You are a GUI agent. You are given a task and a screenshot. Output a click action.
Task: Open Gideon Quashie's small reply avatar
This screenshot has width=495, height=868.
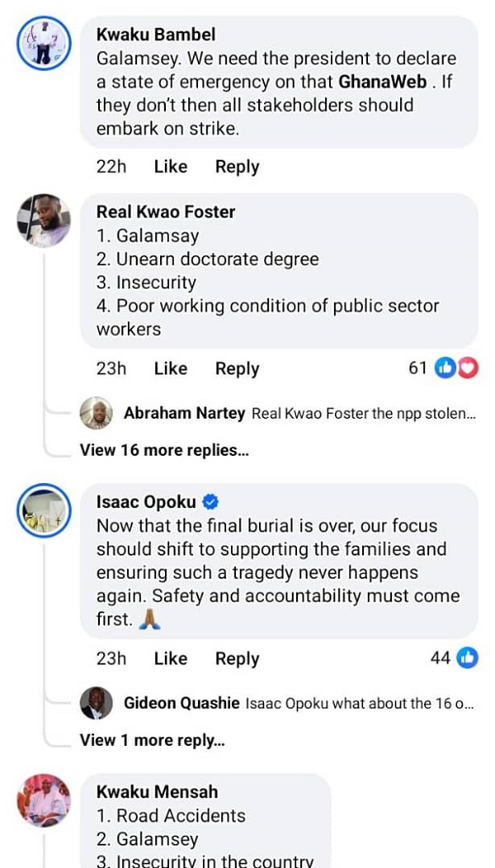pos(96,703)
